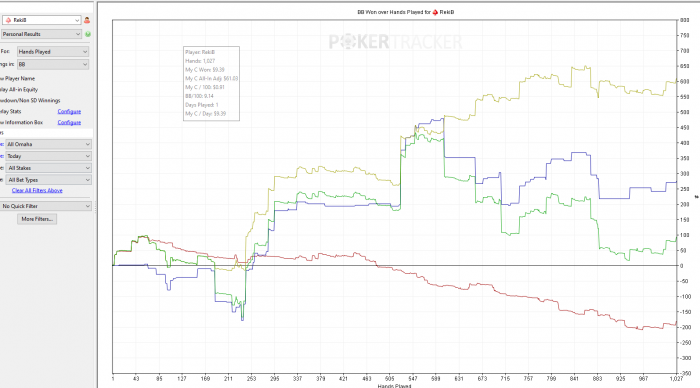Click Clear All Filters Above link
Viewport: 700px width, 388px height.
click(x=37, y=191)
